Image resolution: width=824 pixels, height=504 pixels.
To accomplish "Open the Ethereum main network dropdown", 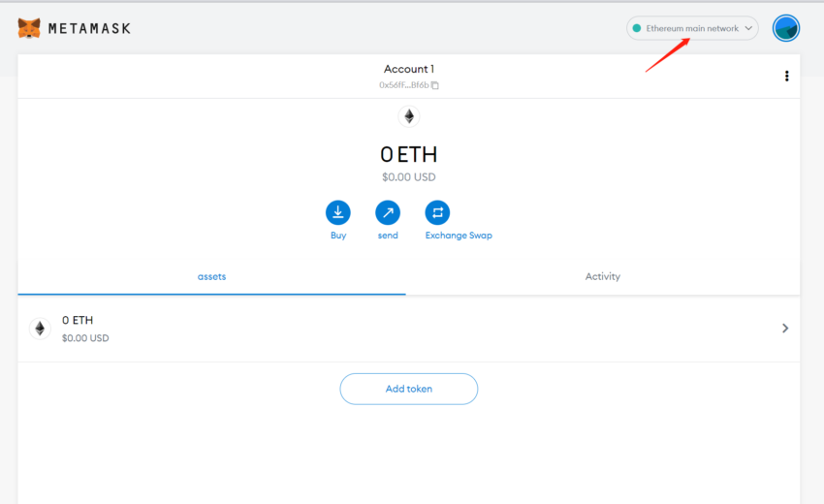I will pos(692,28).
